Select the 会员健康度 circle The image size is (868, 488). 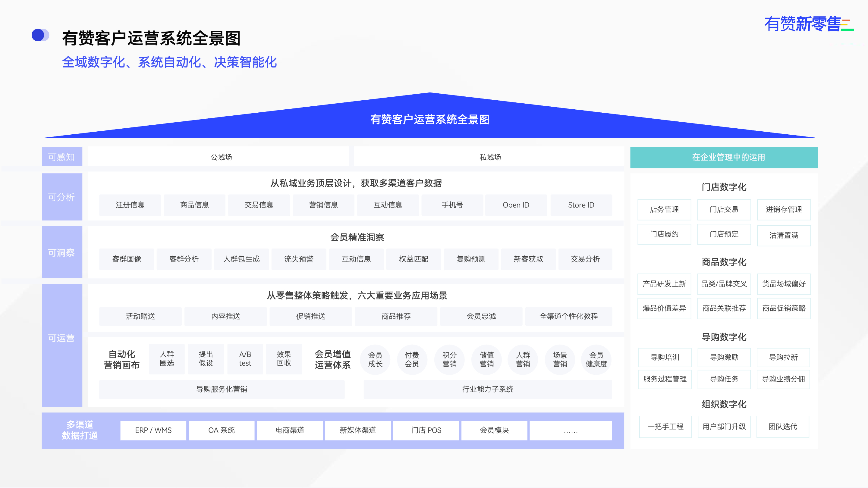point(596,359)
